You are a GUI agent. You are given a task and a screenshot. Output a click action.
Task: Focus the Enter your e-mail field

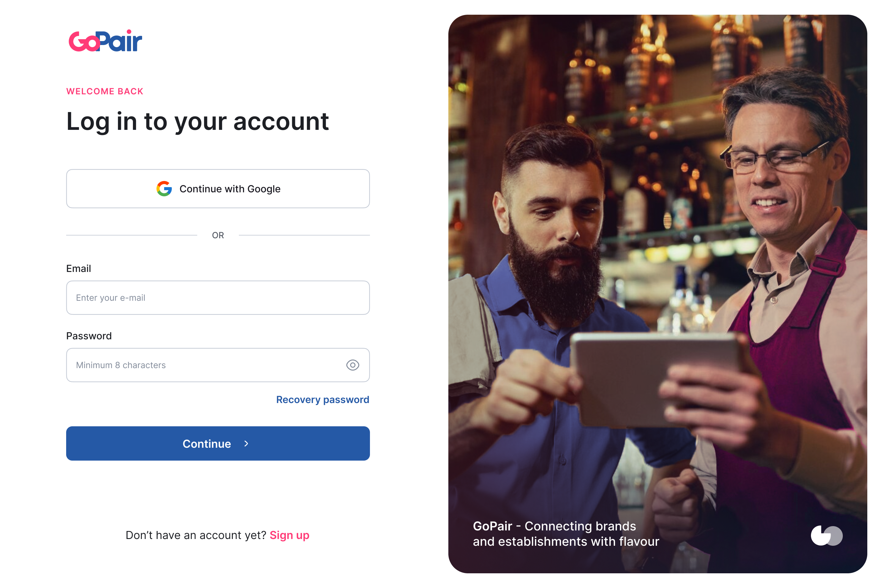[x=218, y=298]
